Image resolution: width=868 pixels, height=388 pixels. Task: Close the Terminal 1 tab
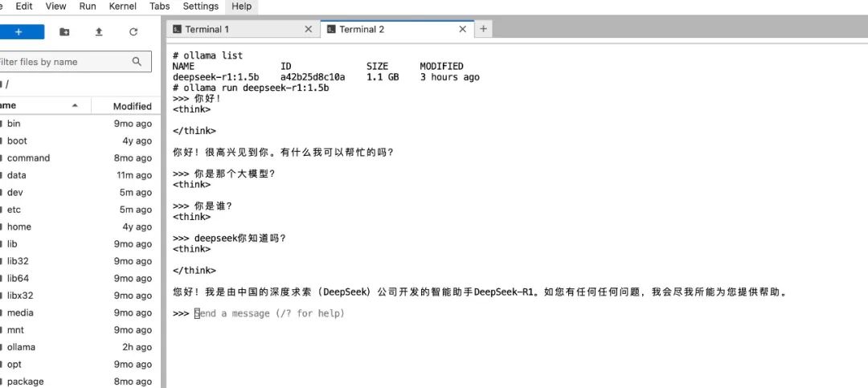[x=308, y=29]
